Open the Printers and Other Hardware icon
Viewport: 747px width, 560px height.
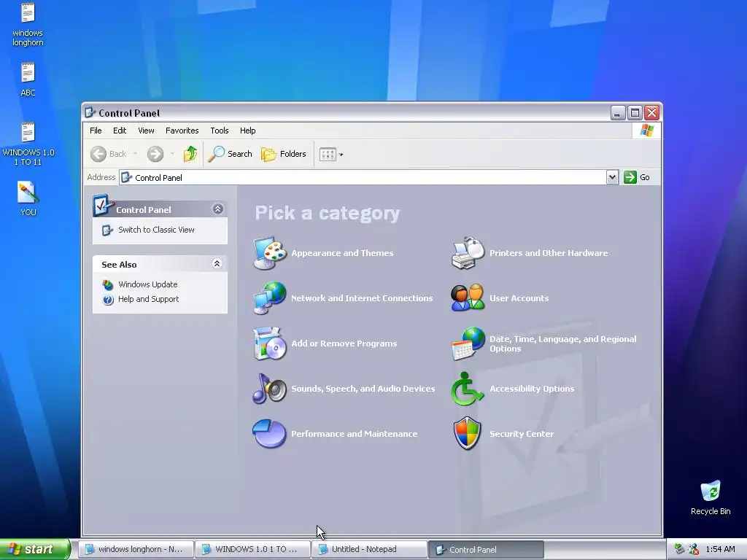[x=468, y=253]
